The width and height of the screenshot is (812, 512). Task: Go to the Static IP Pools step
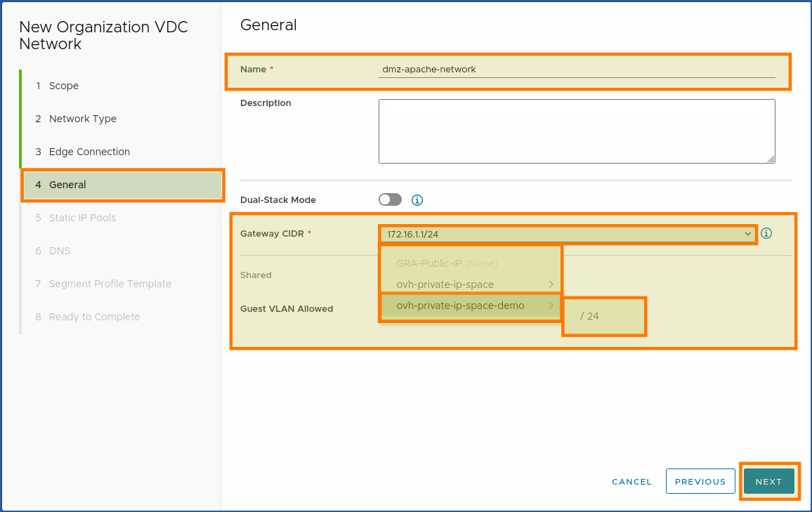click(80, 218)
